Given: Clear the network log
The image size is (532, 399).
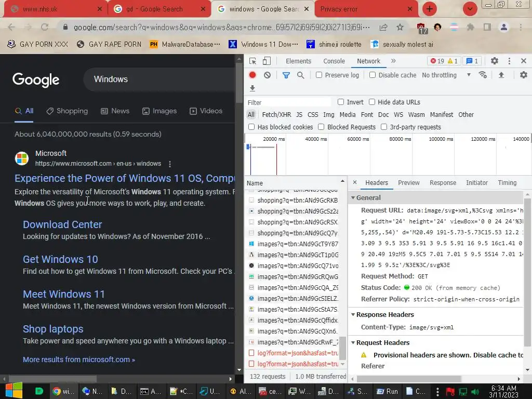Looking at the screenshot, I should [268, 75].
